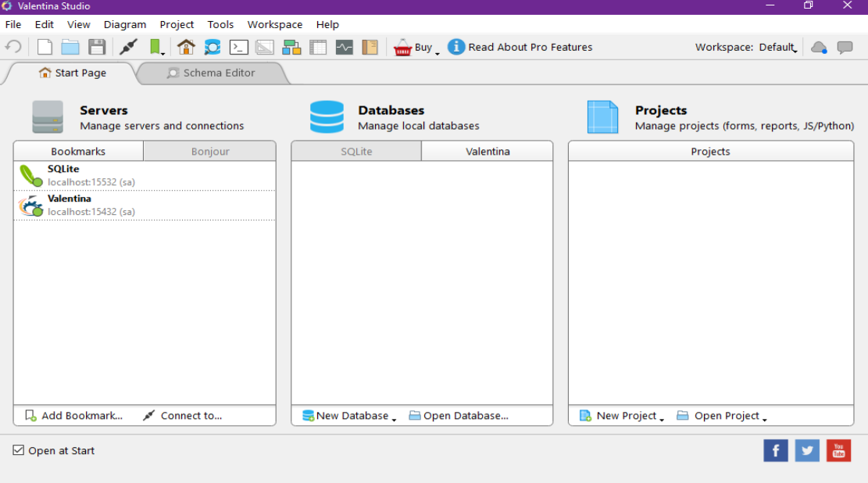The width and height of the screenshot is (868, 483).
Task: Select the Projects tab header
Action: point(711,151)
